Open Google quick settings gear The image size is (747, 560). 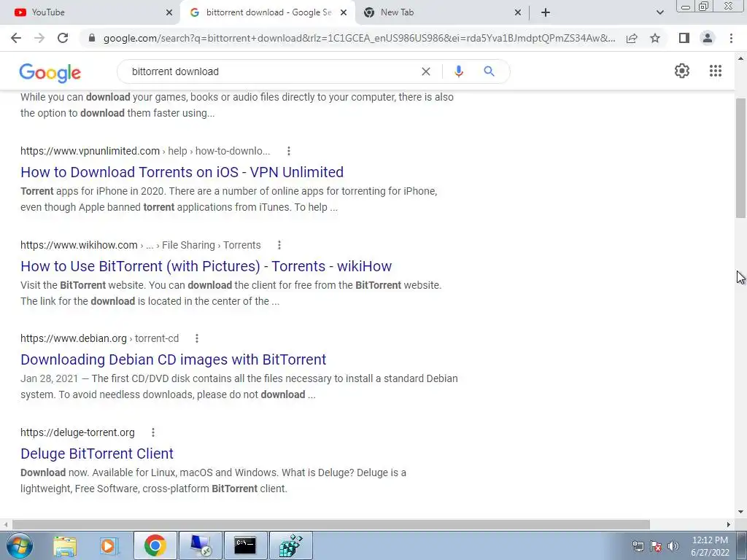click(682, 71)
